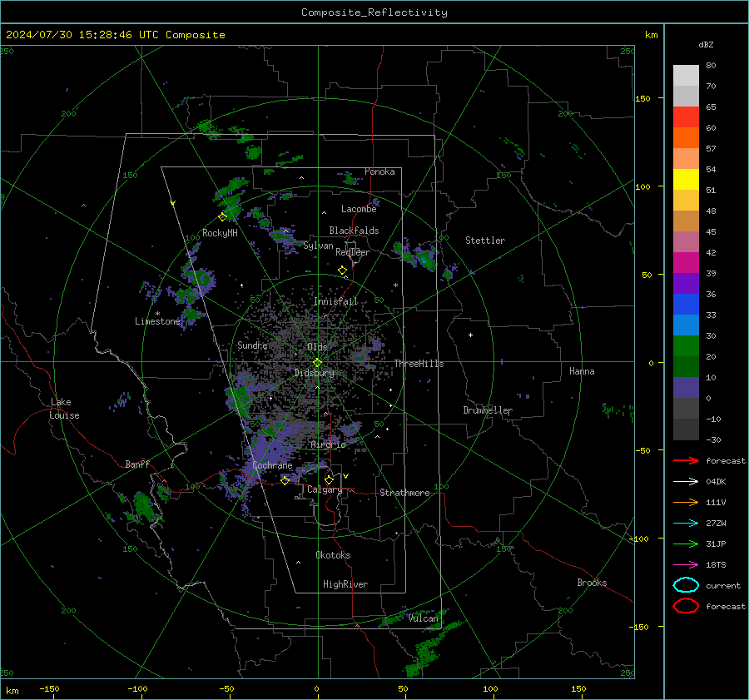This screenshot has height=700, width=749.
Task: Click the Blackfalds city label
Action: tap(354, 231)
